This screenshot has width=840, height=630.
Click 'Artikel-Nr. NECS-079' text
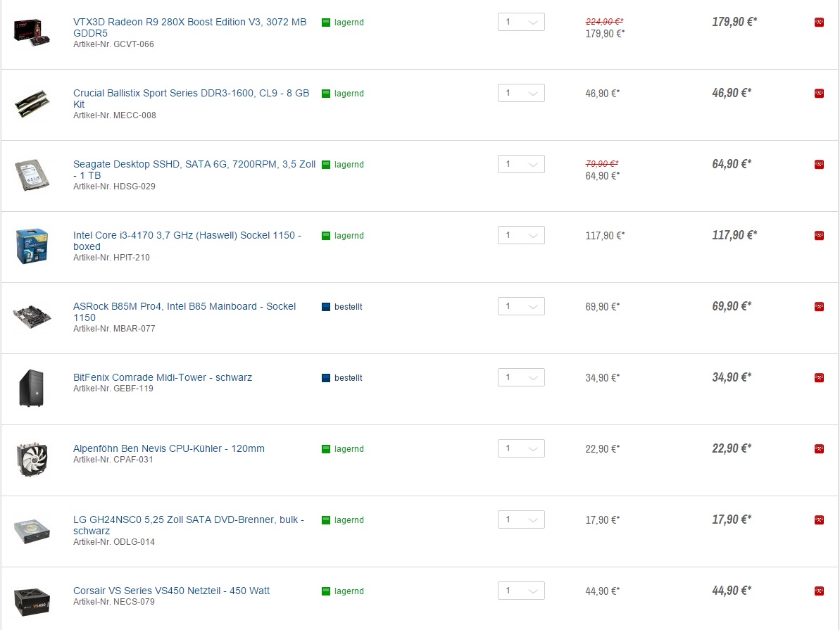pyautogui.click(x=114, y=602)
